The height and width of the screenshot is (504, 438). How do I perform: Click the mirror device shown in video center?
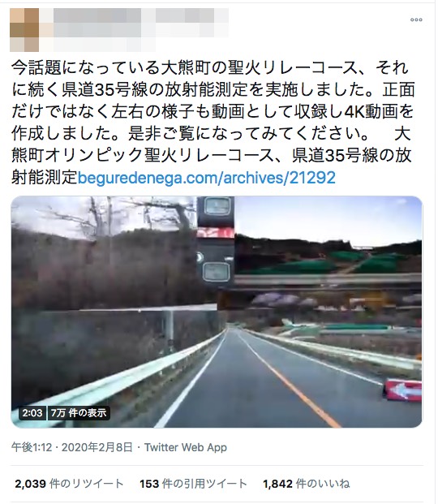click(216, 241)
